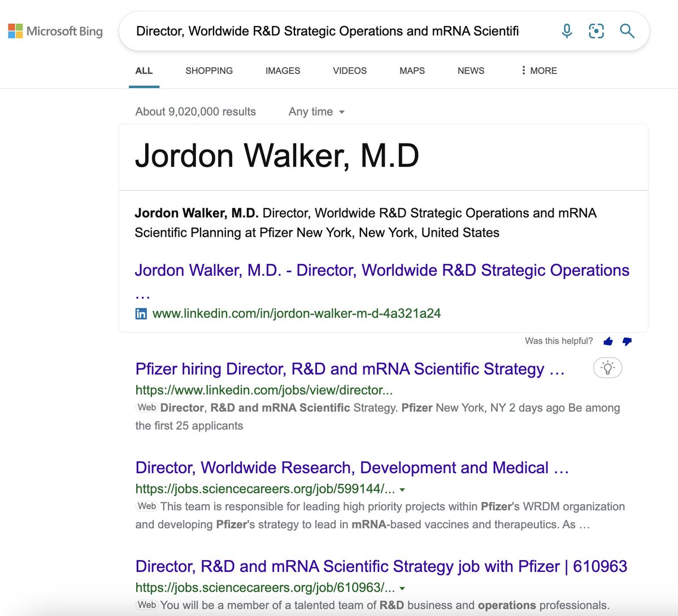The image size is (678, 616).
Task: Open the Any time filter dropdown
Action: pos(316,112)
